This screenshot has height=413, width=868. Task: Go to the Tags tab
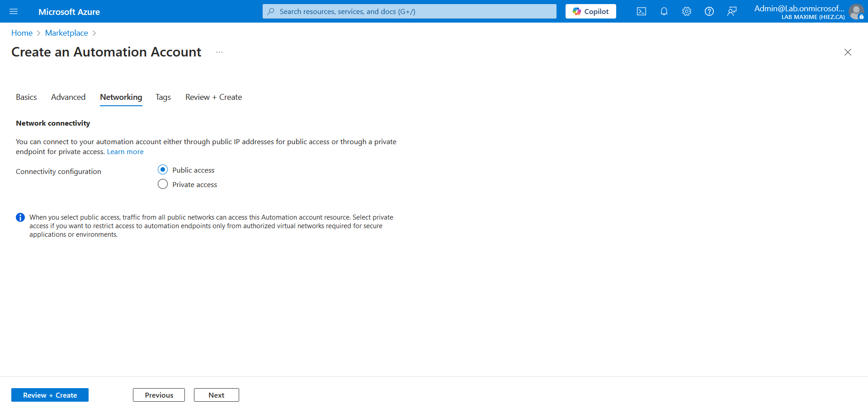[x=163, y=97]
